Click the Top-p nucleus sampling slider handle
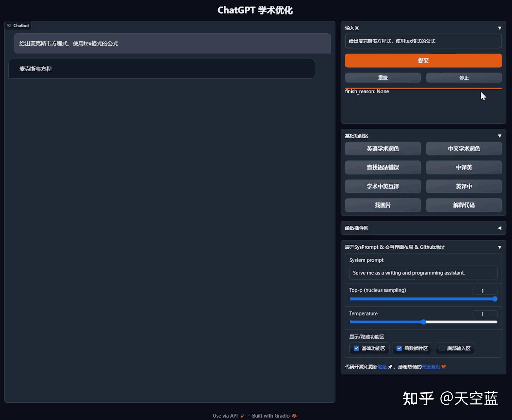Image resolution: width=512 pixels, height=420 pixels. (495, 299)
